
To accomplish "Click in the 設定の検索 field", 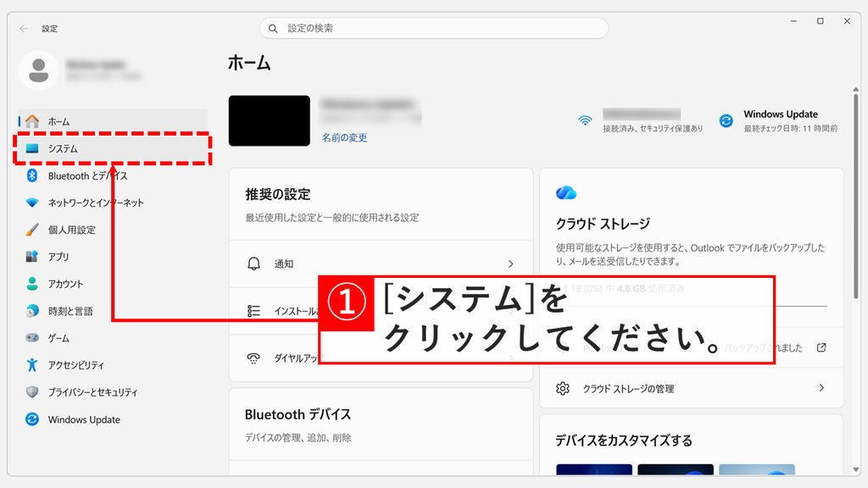I will coord(434,28).
